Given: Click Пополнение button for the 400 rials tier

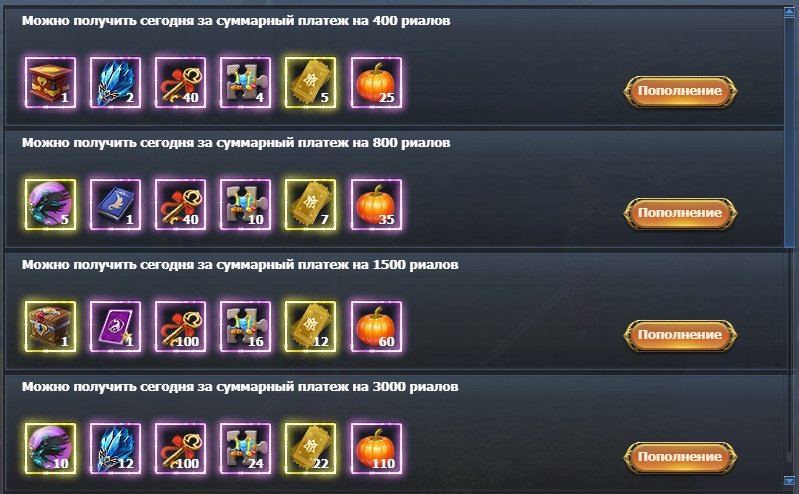Looking at the screenshot, I should (x=680, y=91).
